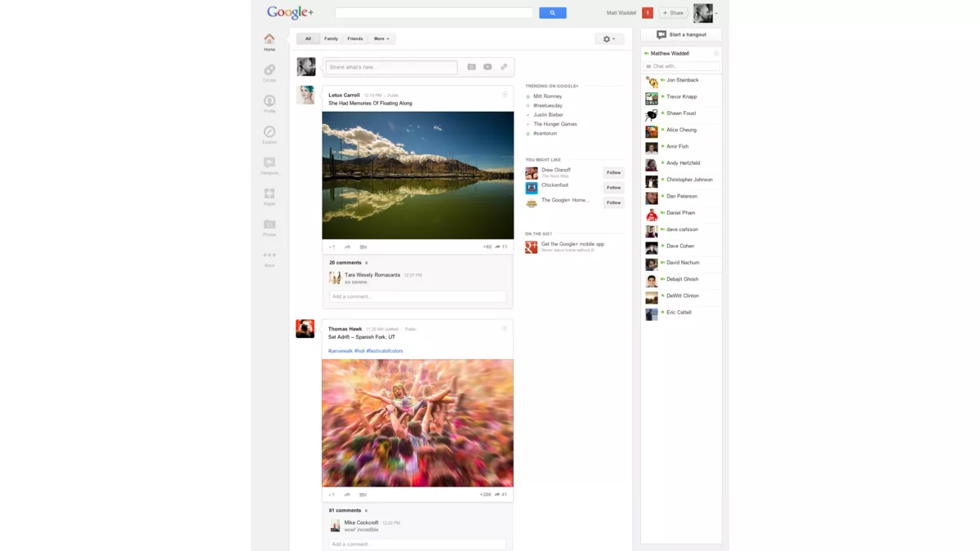This screenshot has height=551, width=980.
Task: Switch to the Friends stream tab
Action: (354, 38)
